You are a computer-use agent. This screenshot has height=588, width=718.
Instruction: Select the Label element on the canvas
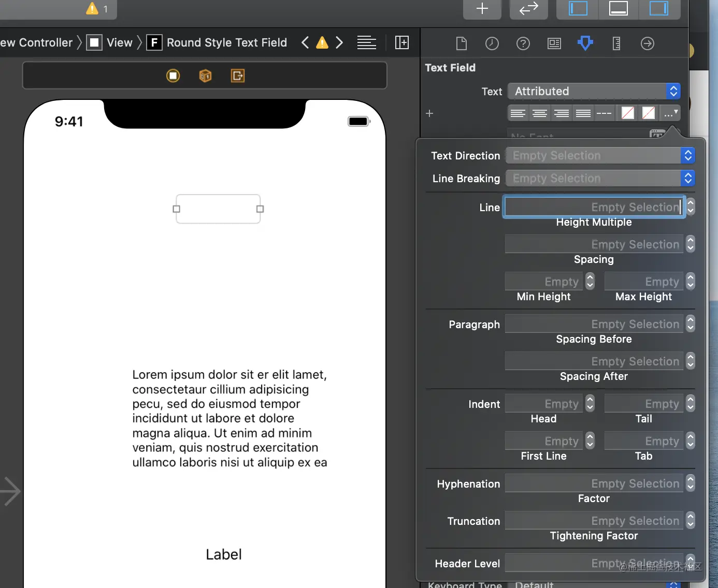tap(224, 554)
